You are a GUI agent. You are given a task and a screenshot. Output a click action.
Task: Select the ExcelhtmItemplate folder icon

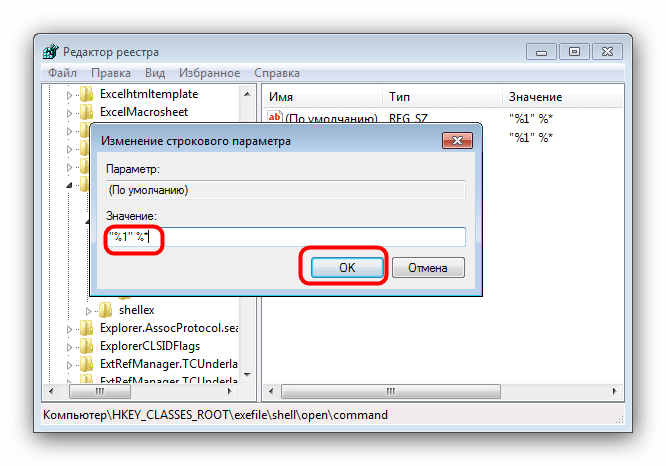[87, 94]
